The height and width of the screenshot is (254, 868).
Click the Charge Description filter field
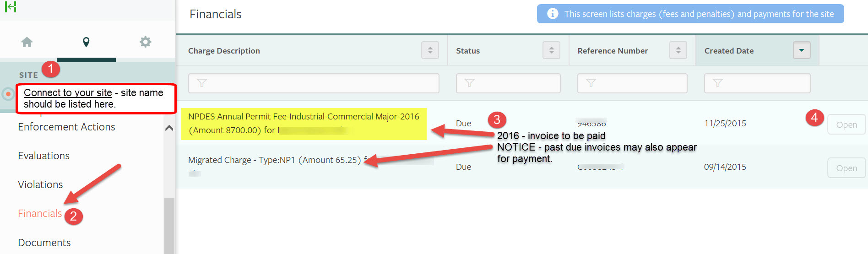tap(314, 83)
